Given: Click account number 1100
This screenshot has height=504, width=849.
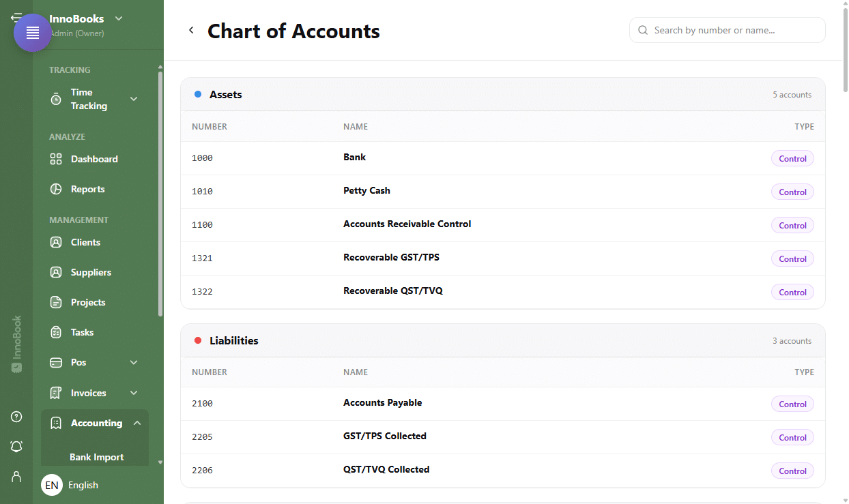Looking at the screenshot, I should [202, 225].
